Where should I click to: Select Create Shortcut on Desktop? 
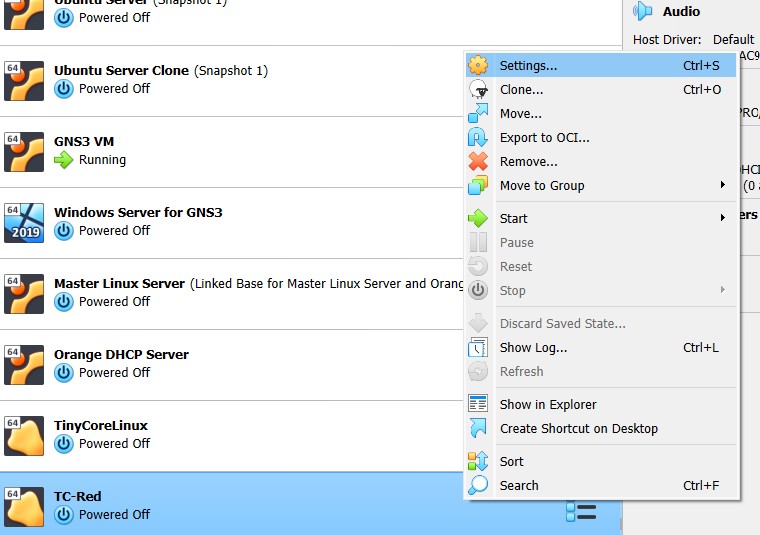[601, 429]
